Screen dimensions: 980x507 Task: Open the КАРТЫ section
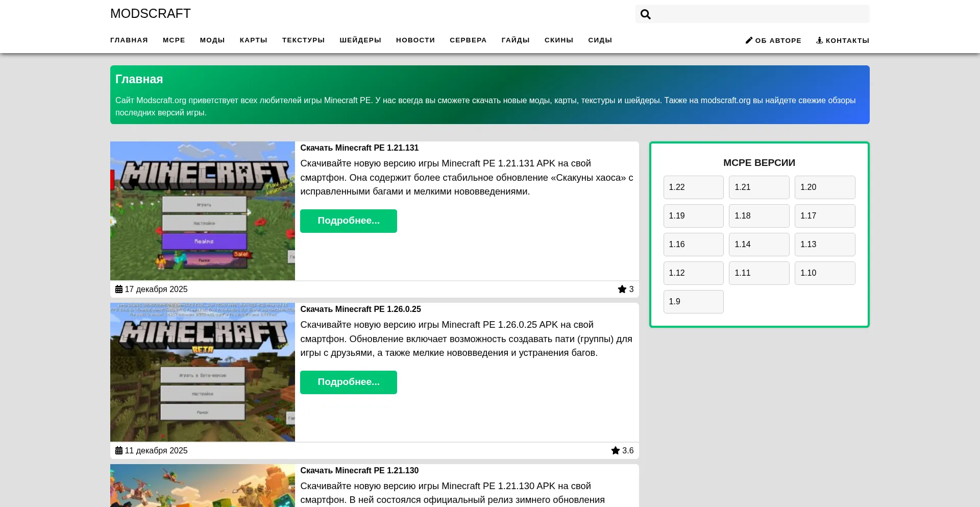pyautogui.click(x=253, y=40)
